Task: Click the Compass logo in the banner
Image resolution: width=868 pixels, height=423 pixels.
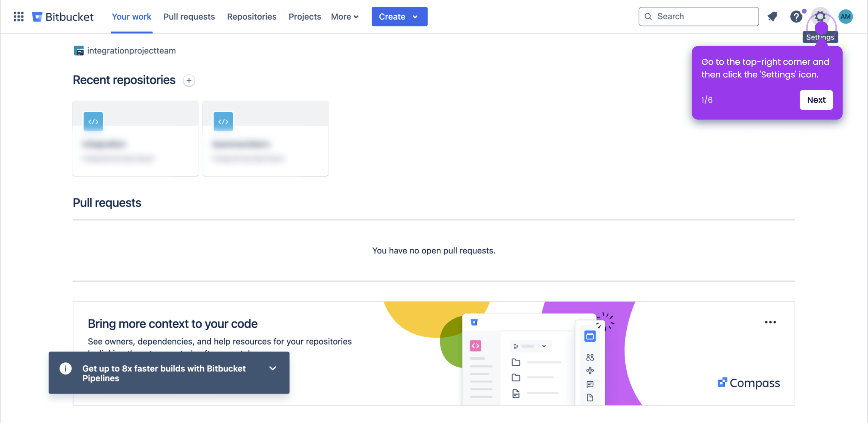Action: (748, 383)
